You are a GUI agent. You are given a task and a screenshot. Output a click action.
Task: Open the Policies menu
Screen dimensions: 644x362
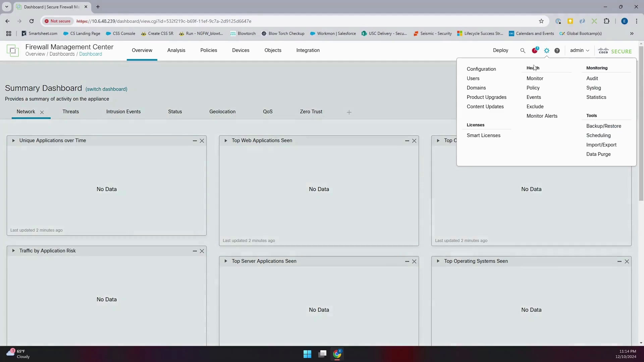(209, 50)
